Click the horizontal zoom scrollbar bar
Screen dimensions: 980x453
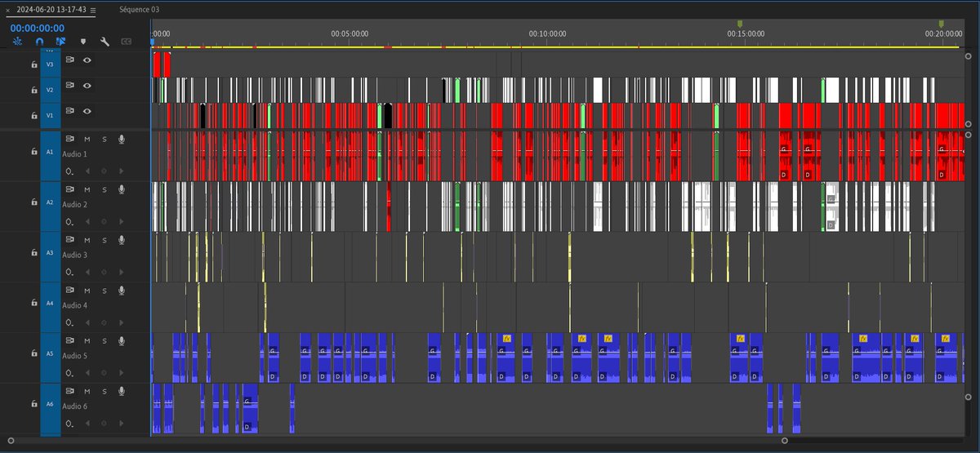coord(397,441)
